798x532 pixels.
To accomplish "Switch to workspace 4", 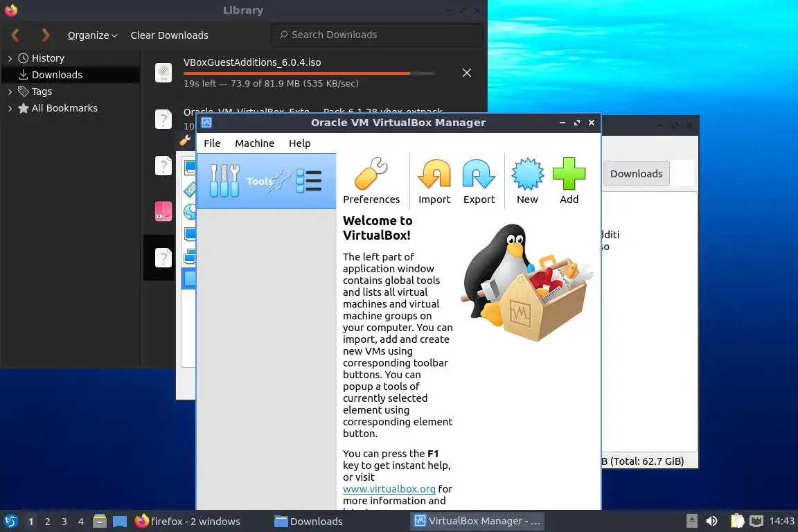I will pos(81,522).
